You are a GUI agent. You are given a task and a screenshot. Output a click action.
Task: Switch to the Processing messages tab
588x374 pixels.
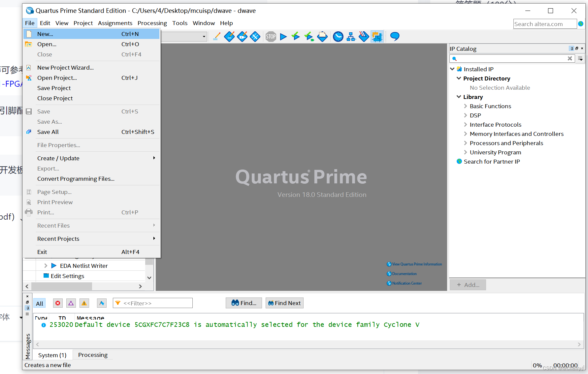(93, 355)
